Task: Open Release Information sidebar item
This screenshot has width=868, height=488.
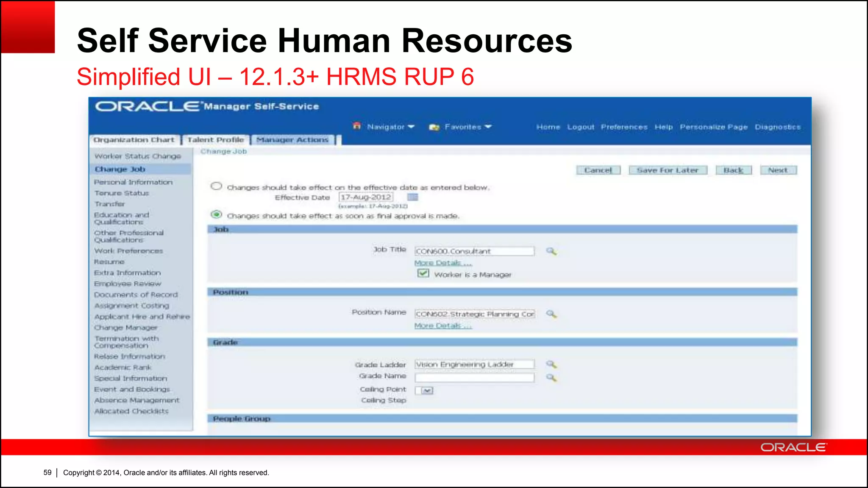Action: pos(129,357)
